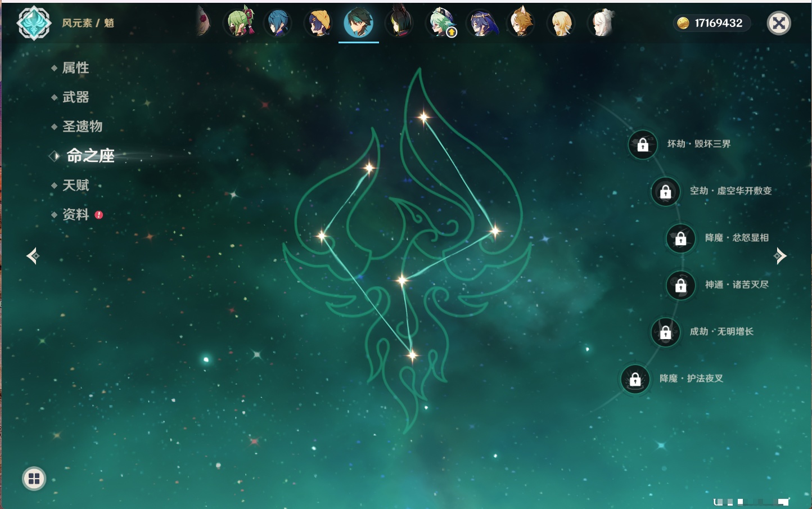This screenshot has width=812, height=509.
Task: View constellation 神通 · 诸苦灭尽
Action: click(x=737, y=285)
